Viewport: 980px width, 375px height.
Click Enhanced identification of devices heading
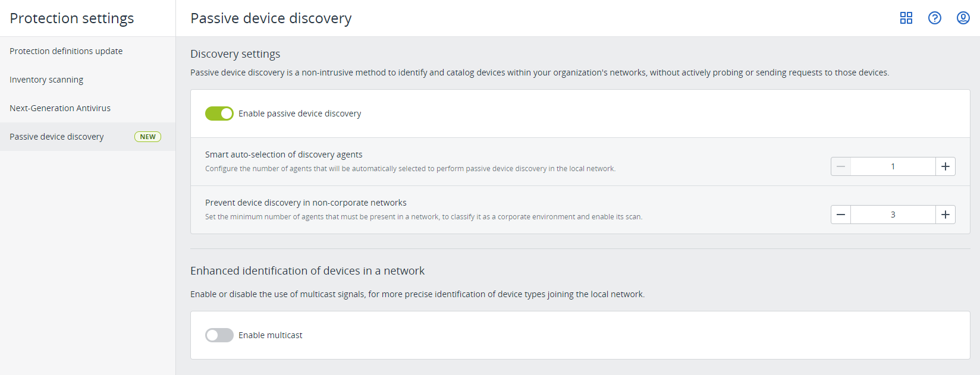(x=307, y=271)
